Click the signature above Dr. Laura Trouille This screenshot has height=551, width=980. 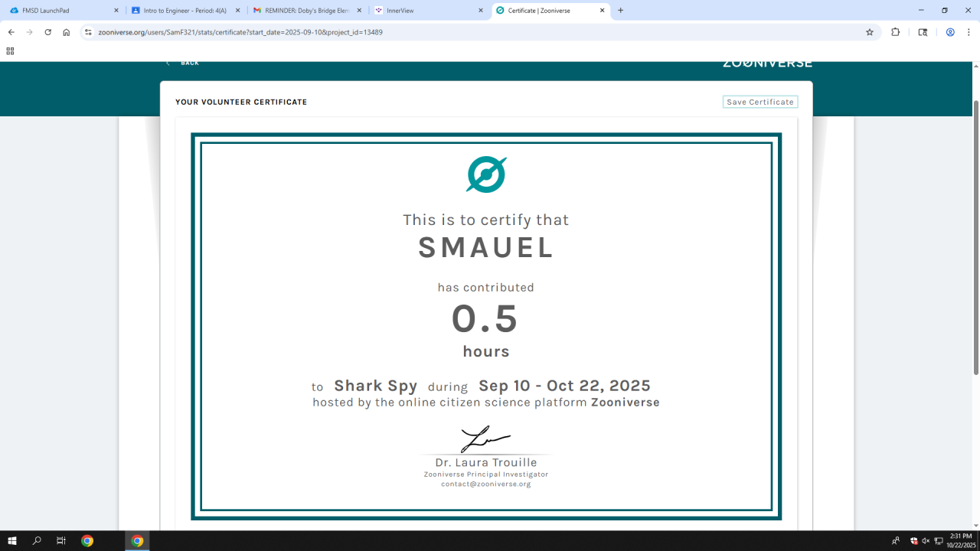click(x=485, y=439)
